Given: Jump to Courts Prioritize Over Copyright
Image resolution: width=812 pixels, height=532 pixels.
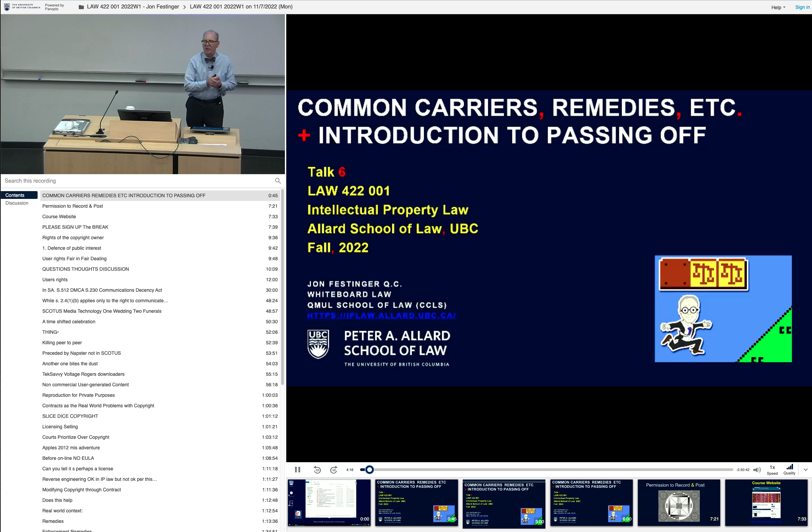Looking at the screenshot, I should point(160,437).
